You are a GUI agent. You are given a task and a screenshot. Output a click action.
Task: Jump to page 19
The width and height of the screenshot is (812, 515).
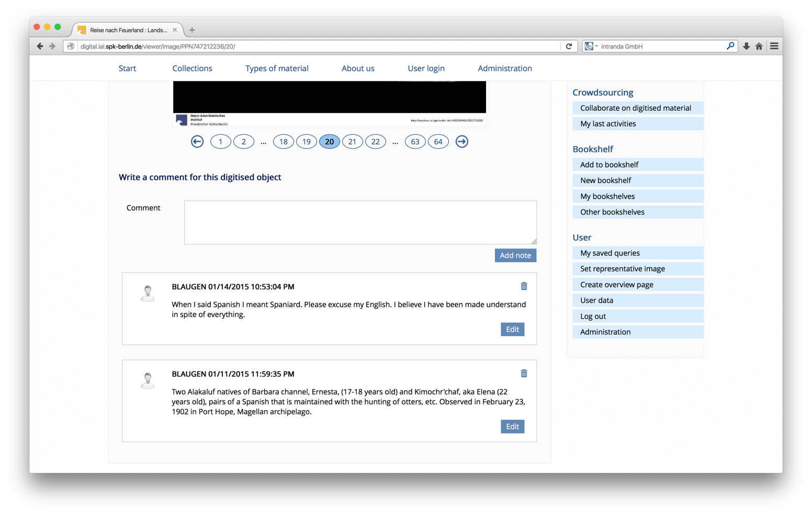click(x=307, y=142)
